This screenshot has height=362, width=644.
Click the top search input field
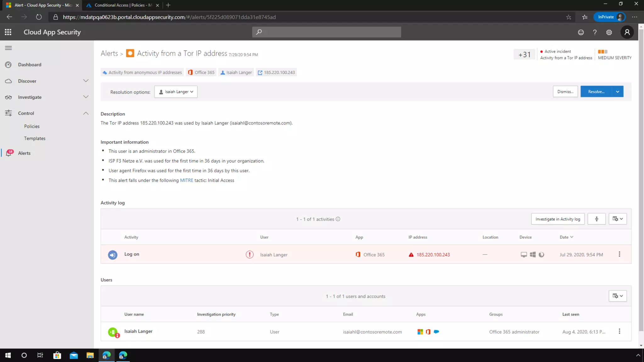click(x=326, y=32)
